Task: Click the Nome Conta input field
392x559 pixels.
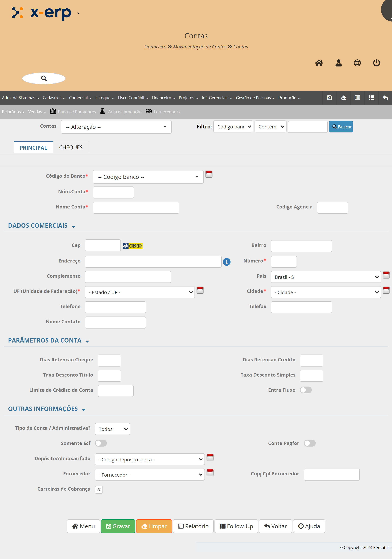Action: point(136,208)
